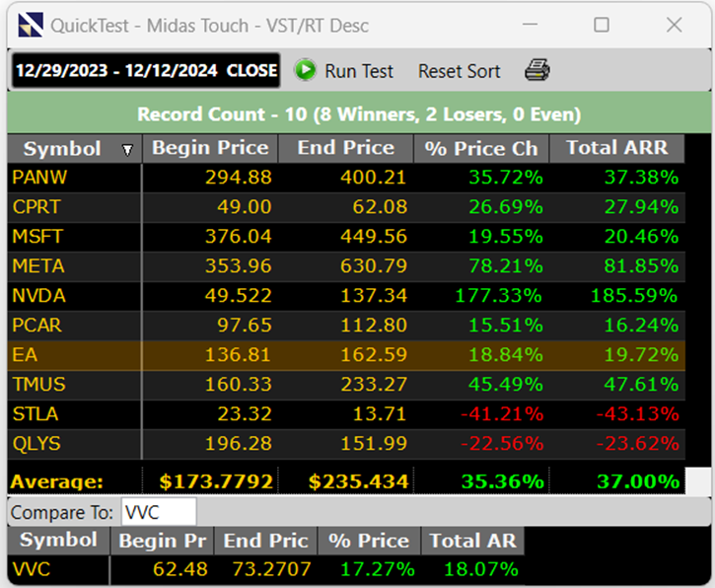Image resolution: width=715 pixels, height=588 pixels.
Task: Select the STLA loser row
Action: [x=345, y=413]
